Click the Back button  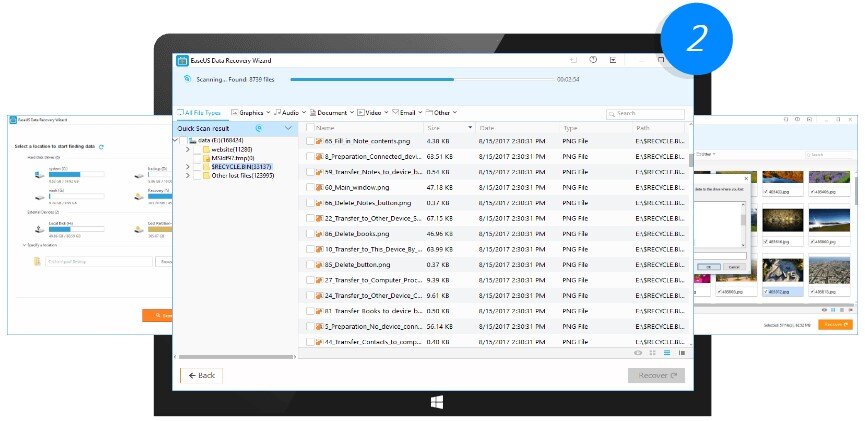(x=201, y=376)
